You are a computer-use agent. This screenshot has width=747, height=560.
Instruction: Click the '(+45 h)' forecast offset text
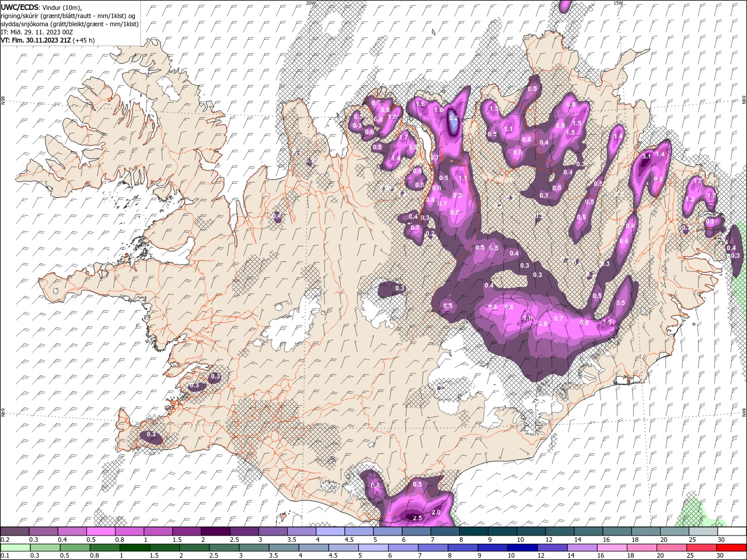(x=83, y=40)
